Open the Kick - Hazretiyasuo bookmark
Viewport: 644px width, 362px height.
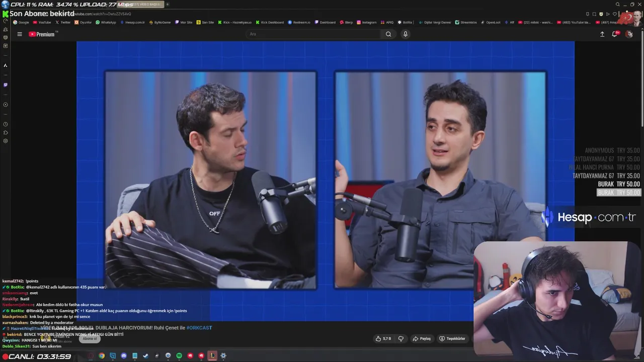[235, 22]
